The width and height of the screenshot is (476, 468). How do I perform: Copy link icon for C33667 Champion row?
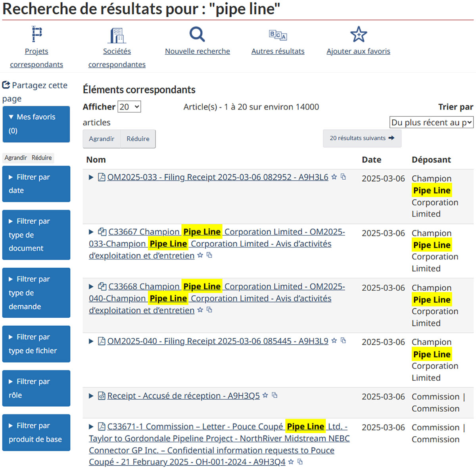coord(209,255)
